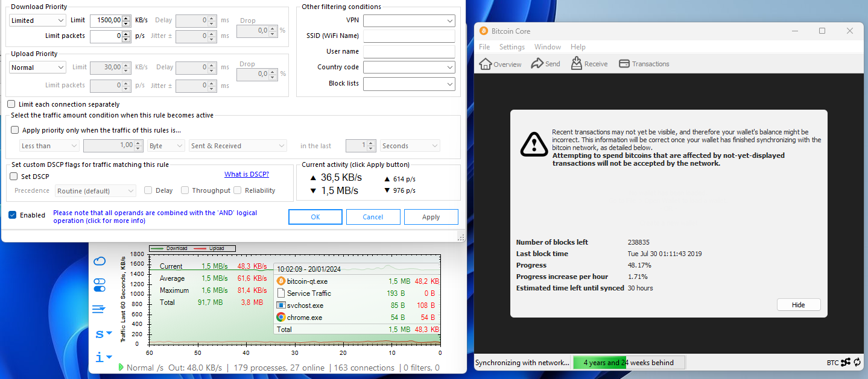Open the 'What is DSCP?' link

(247, 175)
